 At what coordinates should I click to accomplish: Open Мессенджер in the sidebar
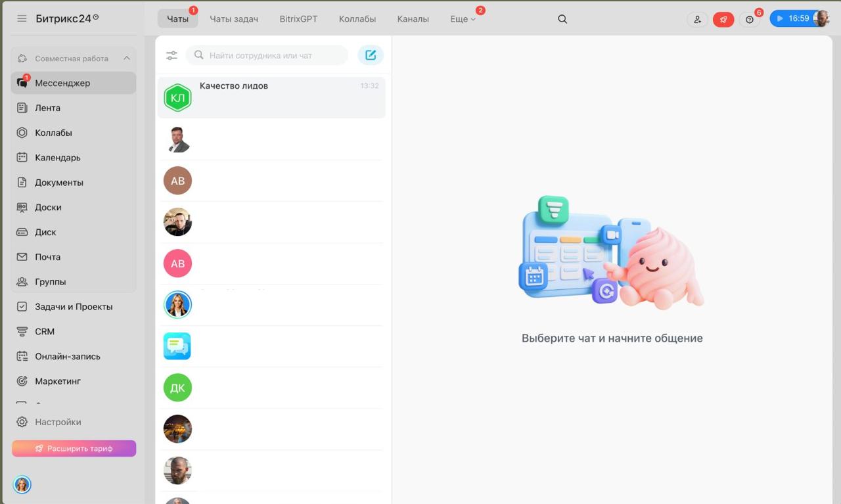[x=74, y=83]
